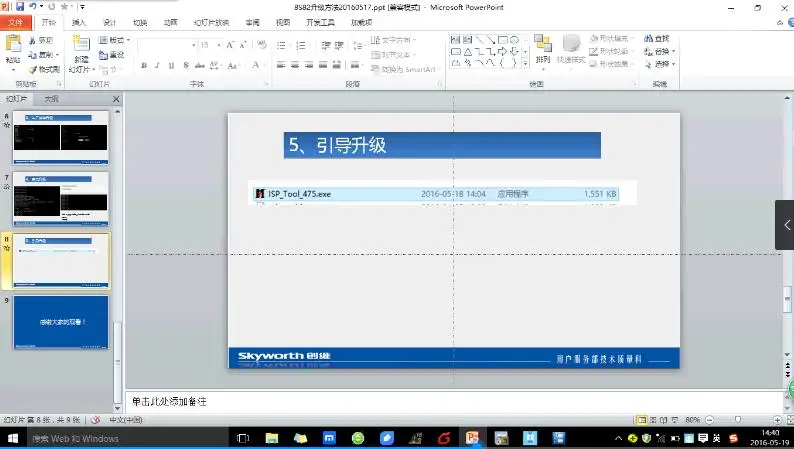Switch to the Insert (插入) tab
Screen dimensions: 794x449
[79, 22]
